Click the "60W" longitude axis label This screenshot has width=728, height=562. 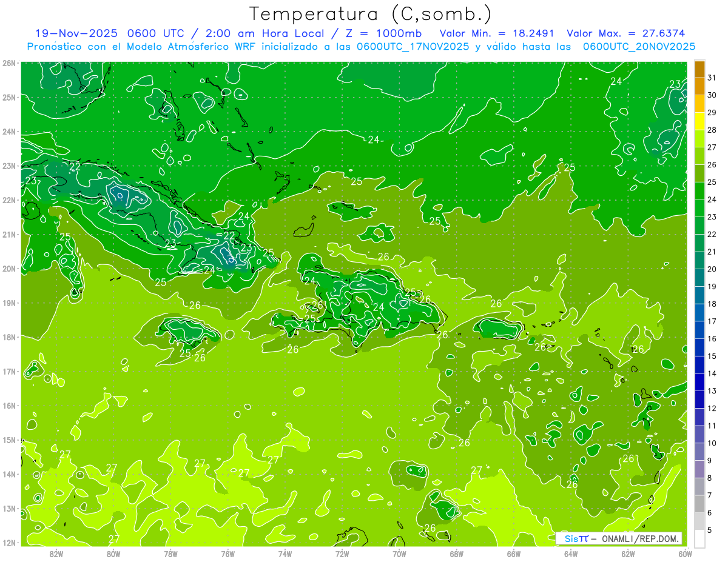685,554
